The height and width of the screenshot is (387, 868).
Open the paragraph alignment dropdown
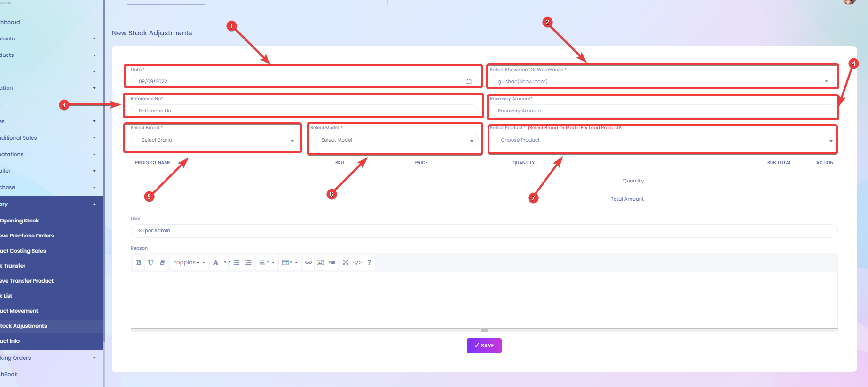(x=266, y=262)
